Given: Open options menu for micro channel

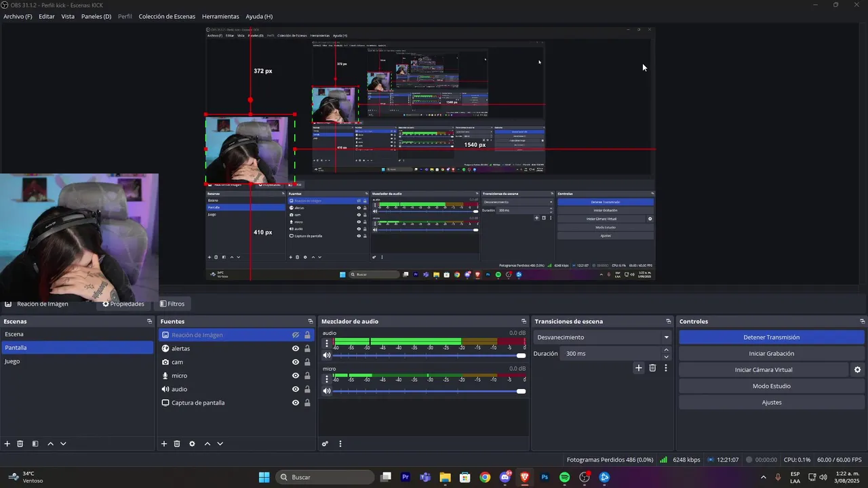Looking at the screenshot, I should (327, 379).
